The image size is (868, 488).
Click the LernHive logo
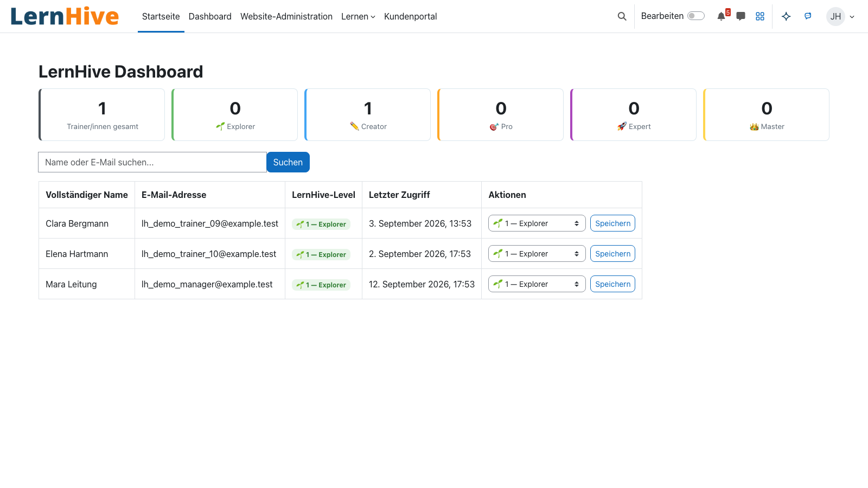[65, 16]
